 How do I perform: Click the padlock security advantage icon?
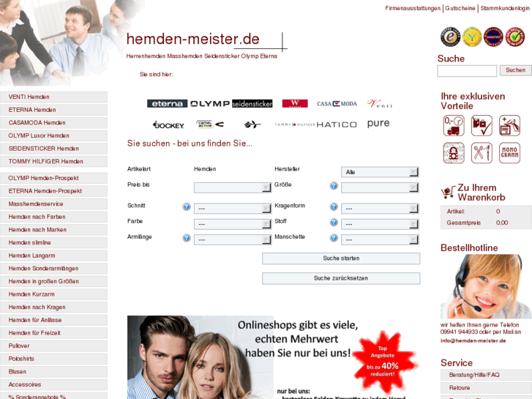454,153
